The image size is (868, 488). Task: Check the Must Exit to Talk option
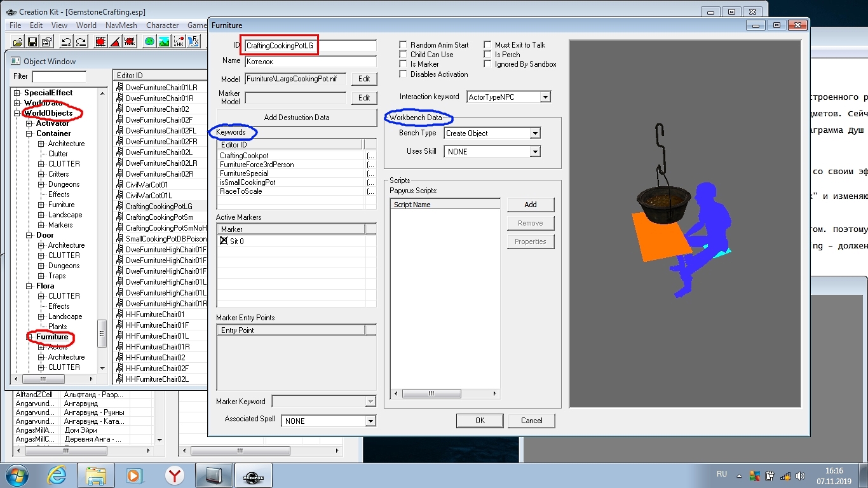tap(487, 45)
